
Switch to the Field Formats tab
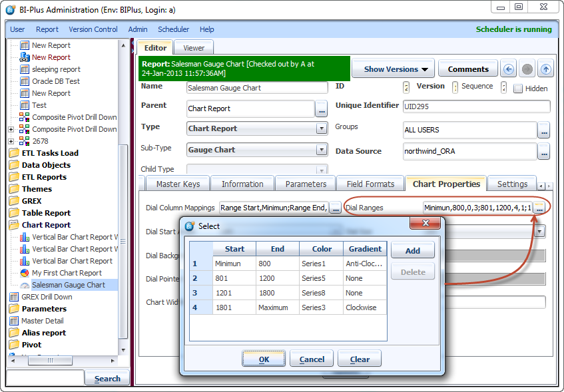click(370, 184)
